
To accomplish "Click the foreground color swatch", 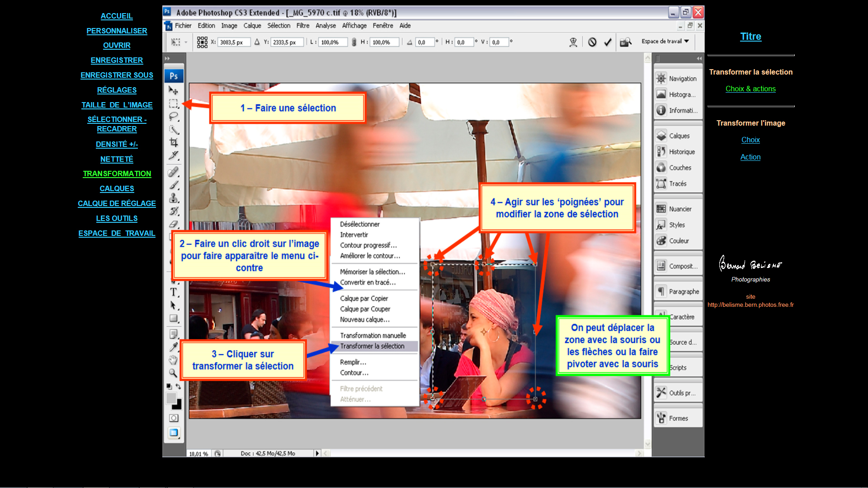I will (x=171, y=398).
